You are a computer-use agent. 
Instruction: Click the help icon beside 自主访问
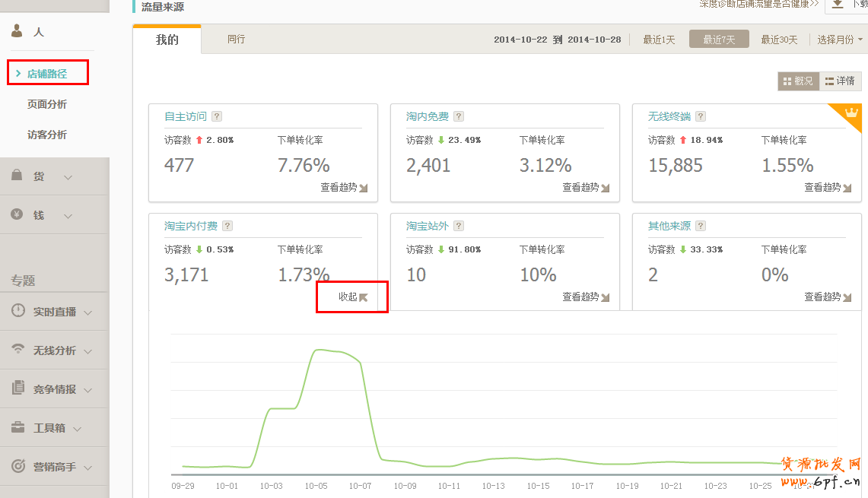(x=217, y=116)
